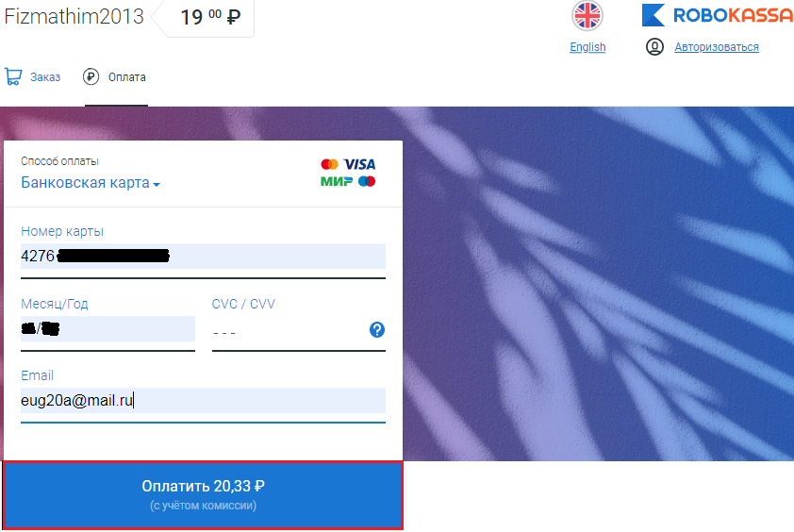Focus the Номер карты input field
The image size is (794, 532).
pos(203,257)
